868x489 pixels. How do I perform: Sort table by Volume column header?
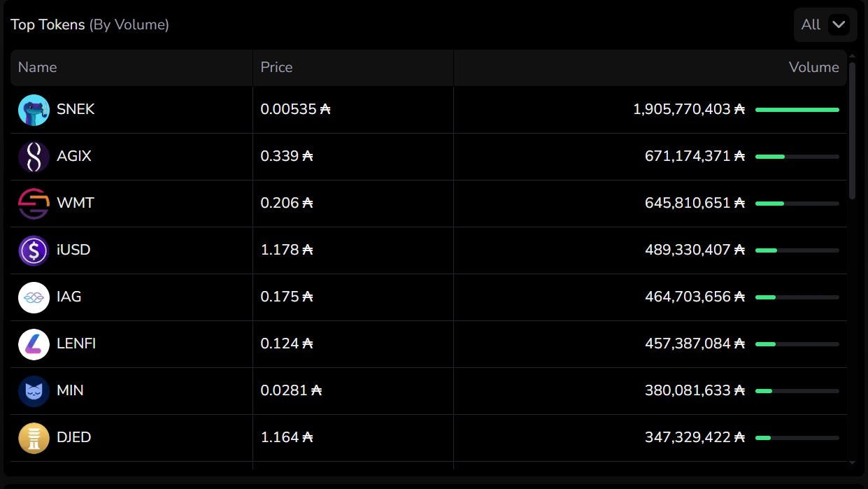813,67
